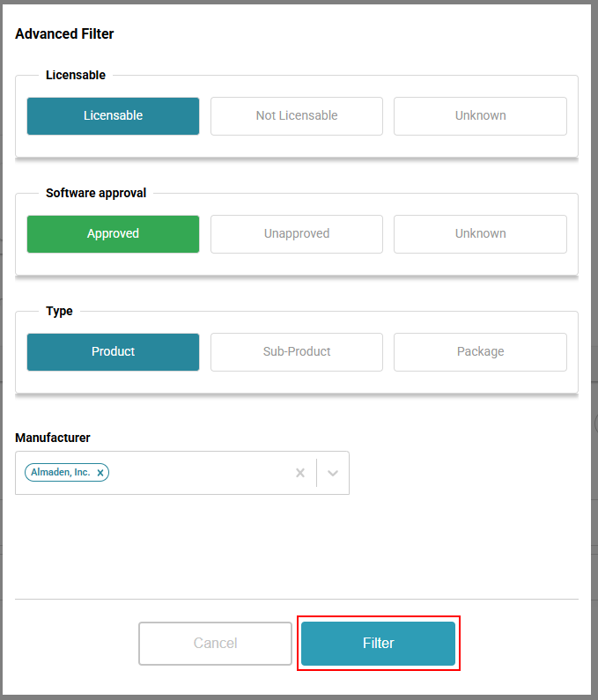Remove the Almaden, Inc. manufacturer tag
Viewport: 598px width, 700px height.
coord(100,473)
